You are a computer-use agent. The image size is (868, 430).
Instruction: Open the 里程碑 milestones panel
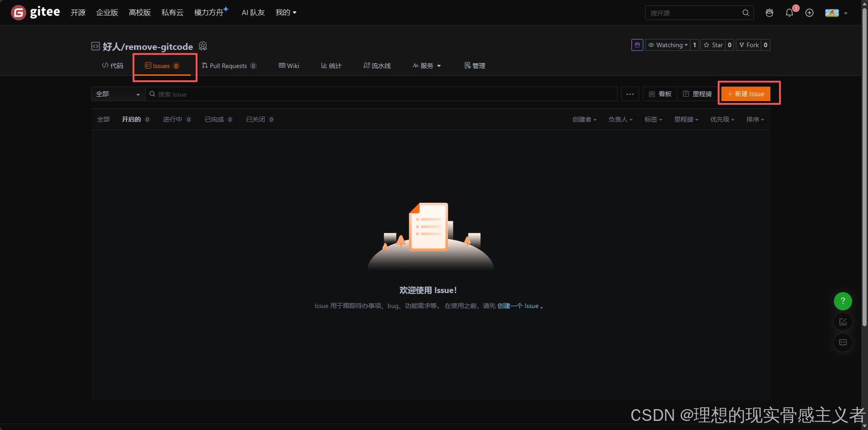point(697,94)
